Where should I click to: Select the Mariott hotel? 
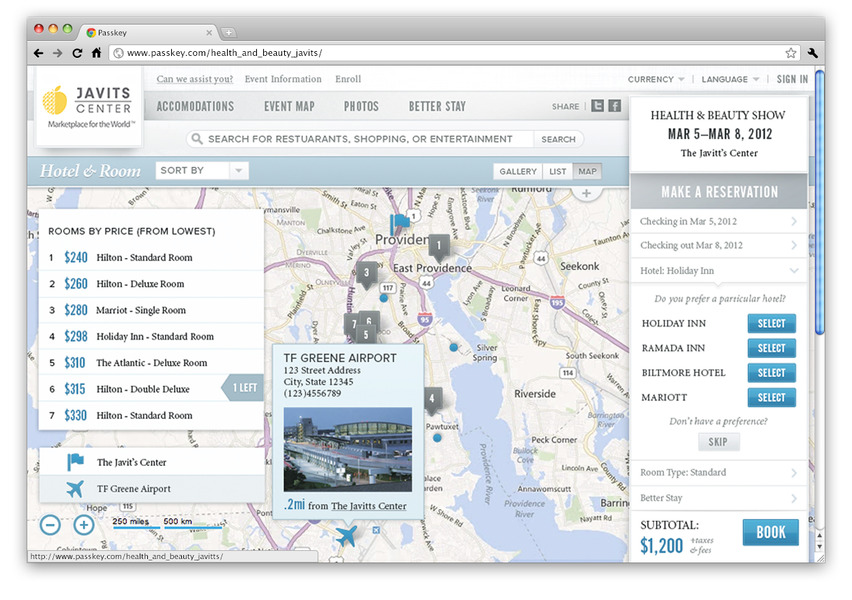pos(772,397)
